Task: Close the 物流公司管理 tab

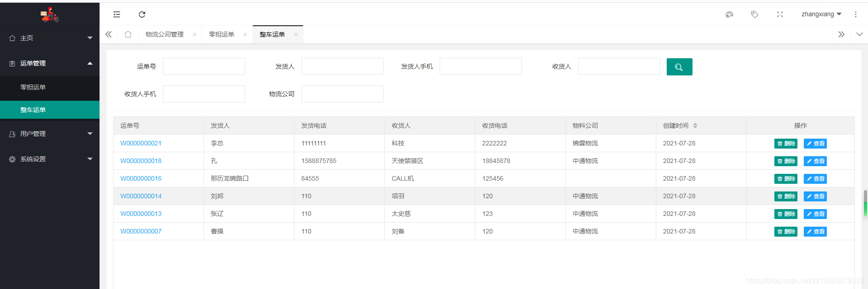Action: [x=194, y=34]
